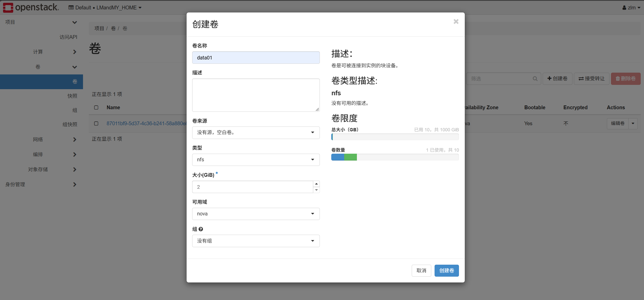Expand the 网络 sidebar section
644x300 pixels.
[41, 139]
